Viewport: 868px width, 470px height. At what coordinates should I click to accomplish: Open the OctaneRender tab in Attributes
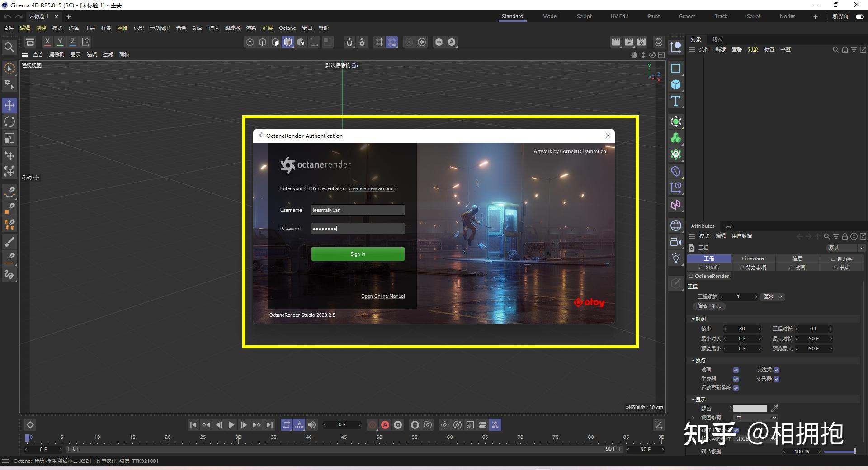(x=709, y=276)
